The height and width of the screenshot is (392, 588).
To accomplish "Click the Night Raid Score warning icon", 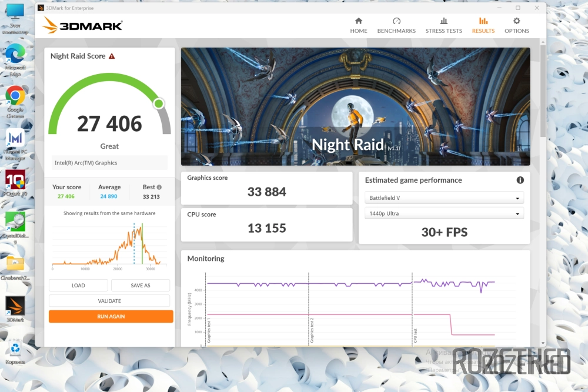I will point(112,56).
